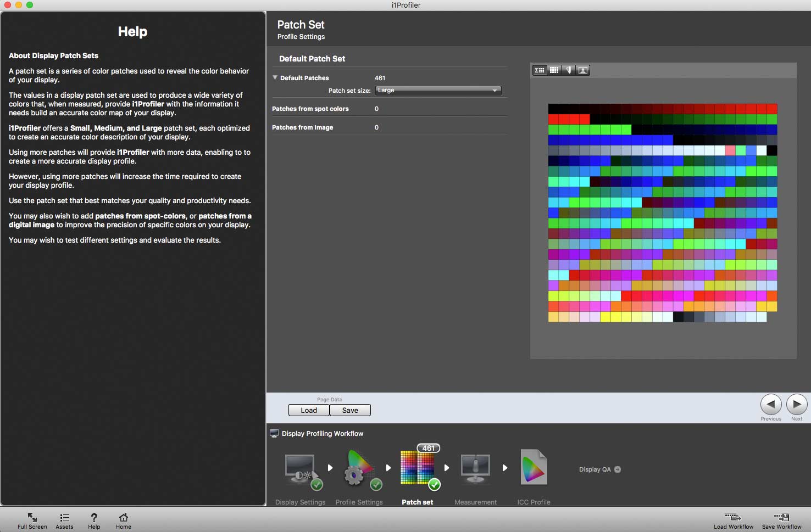Select the 'Patches from spot colors' row
The height and width of the screenshot is (532, 811).
point(390,109)
